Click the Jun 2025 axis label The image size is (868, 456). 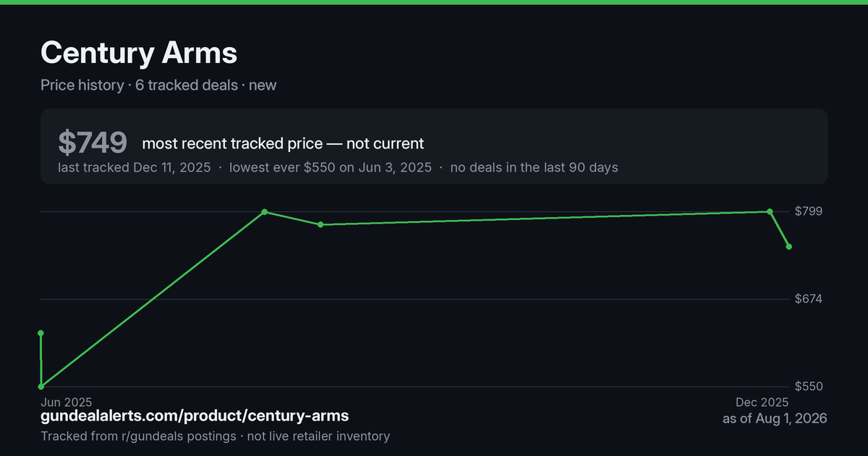click(x=67, y=402)
